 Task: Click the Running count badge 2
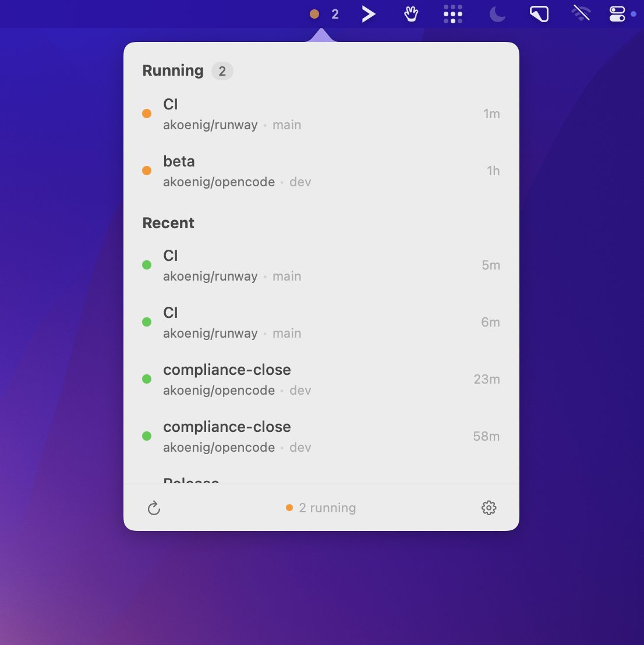pyautogui.click(x=222, y=71)
